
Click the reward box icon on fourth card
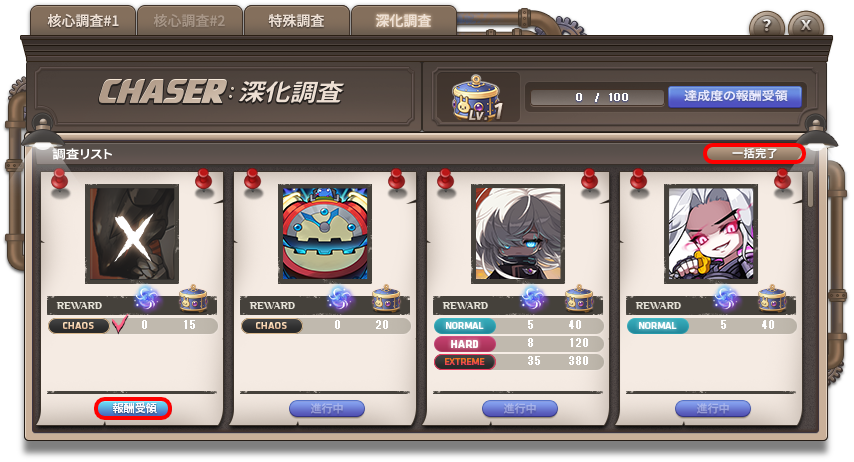pyautogui.click(x=772, y=298)
